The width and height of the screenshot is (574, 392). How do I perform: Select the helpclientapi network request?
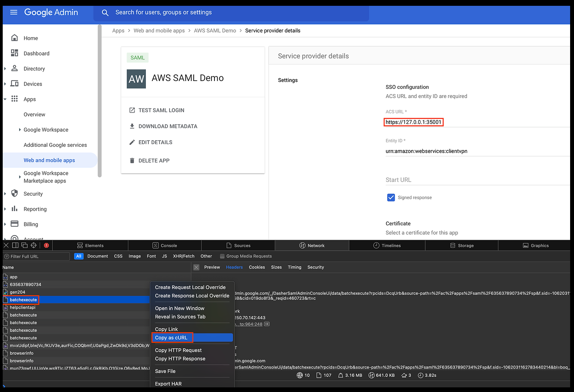(x=76, y=308)
